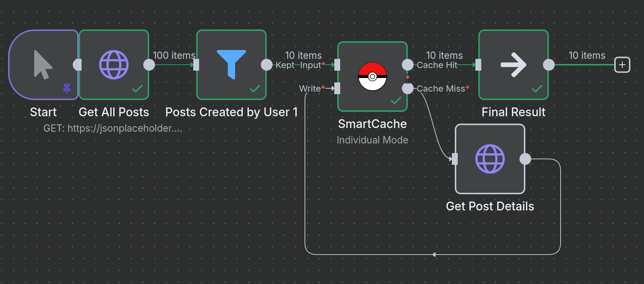Click the "100 items" connection label
This screenshot has height=284, width=644.
coord(174,56)
